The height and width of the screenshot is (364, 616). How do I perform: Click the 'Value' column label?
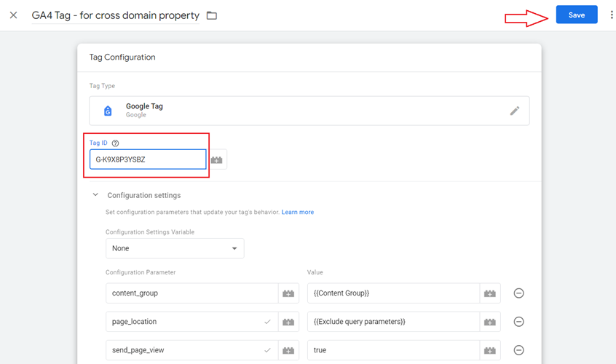coord(315,272)
